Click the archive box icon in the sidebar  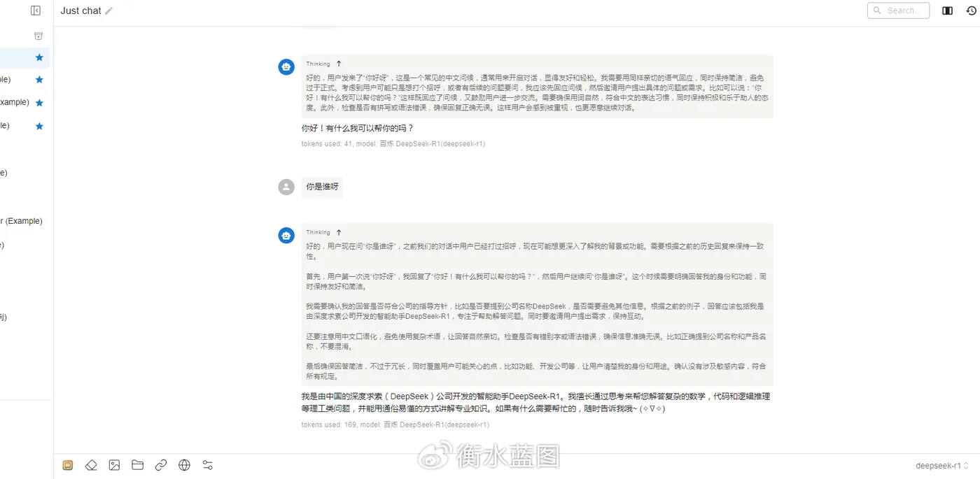point(38,36)
